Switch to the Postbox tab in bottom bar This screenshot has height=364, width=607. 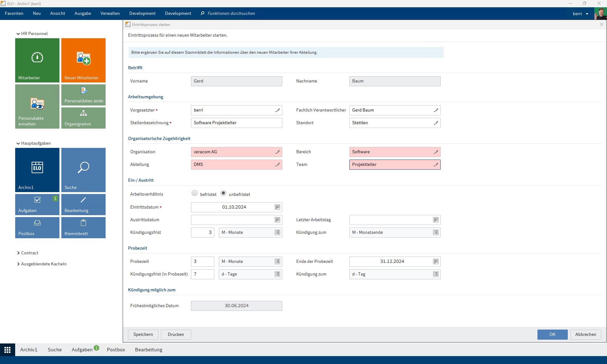click(116, 350)
